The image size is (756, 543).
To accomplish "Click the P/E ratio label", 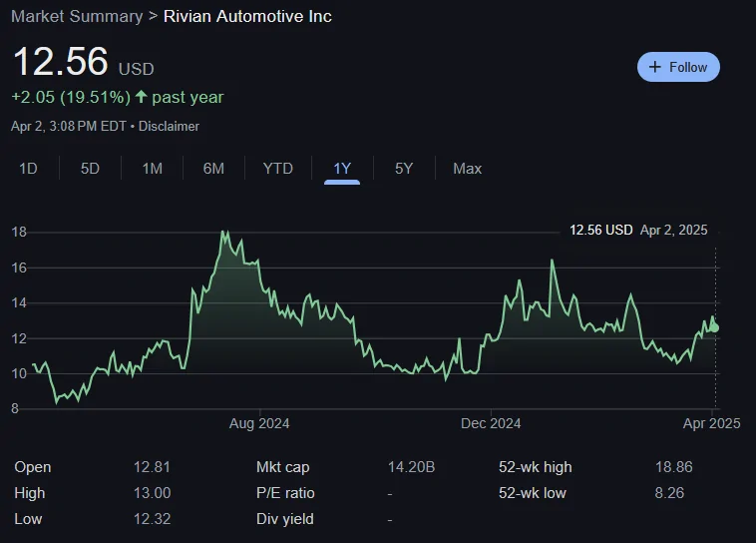I will pyautogui.click(x=285, y=493).
